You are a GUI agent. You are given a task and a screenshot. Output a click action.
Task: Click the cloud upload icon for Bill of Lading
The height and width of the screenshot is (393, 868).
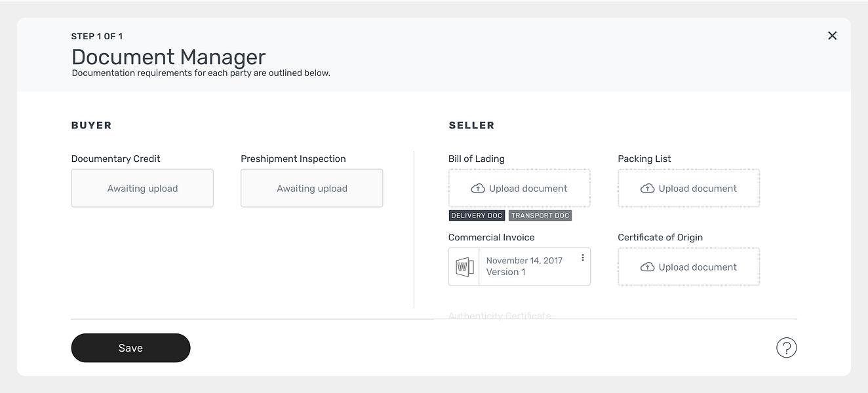[x=478, y=189]
